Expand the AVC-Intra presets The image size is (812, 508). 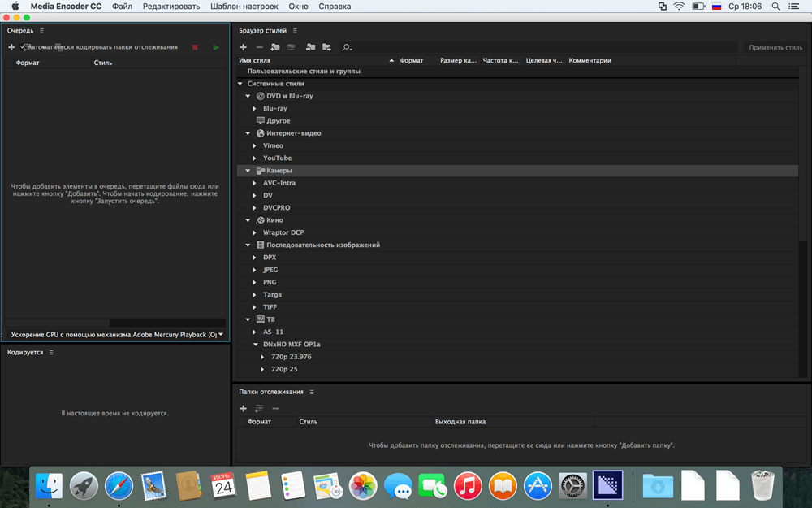pos(255,183)
